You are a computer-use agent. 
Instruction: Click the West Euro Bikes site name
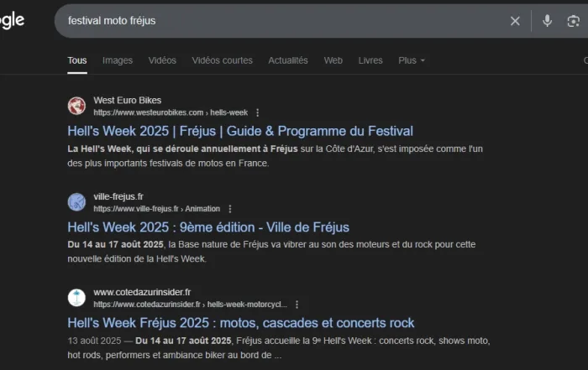(128, 101)
